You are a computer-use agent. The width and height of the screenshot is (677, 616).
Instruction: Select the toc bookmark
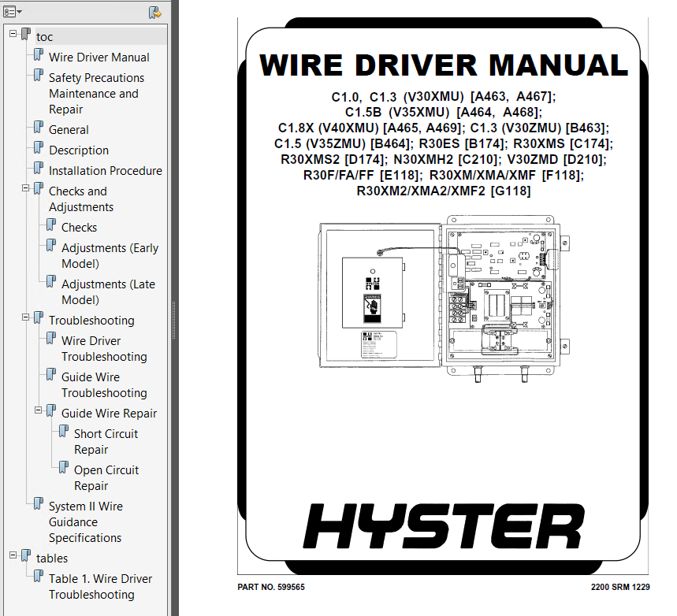pyautogui.click(x=44, y=37)
